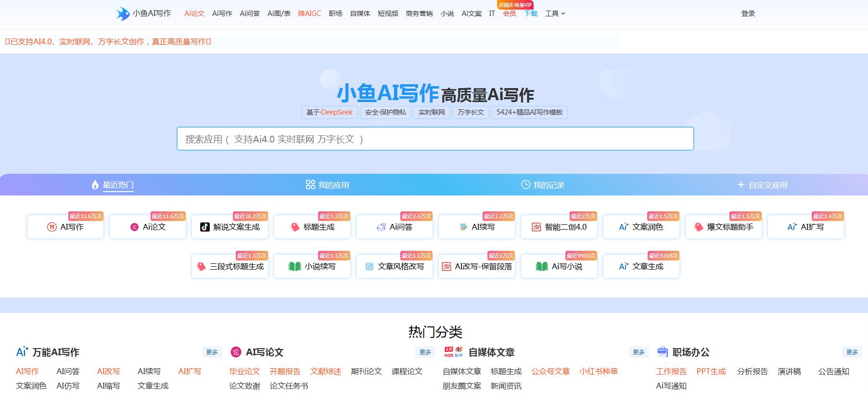Open the 智能二创4.0 card
This screenshot has height=415, width=868.
click(559, 227)
